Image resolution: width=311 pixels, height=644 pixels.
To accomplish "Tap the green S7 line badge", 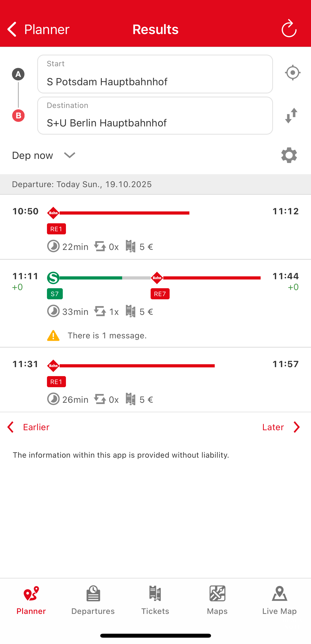I will [x=55, y=294].
